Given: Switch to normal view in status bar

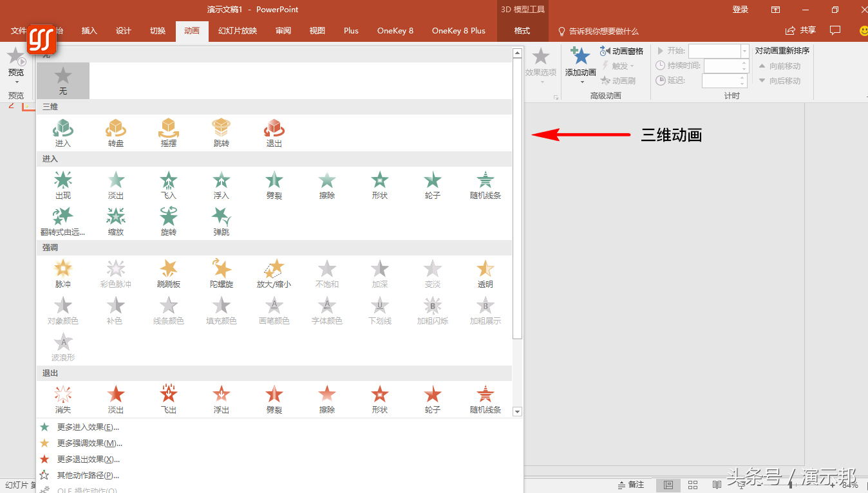Looking at the screenshot, I should pyautogui.click(x=668, y=485).
